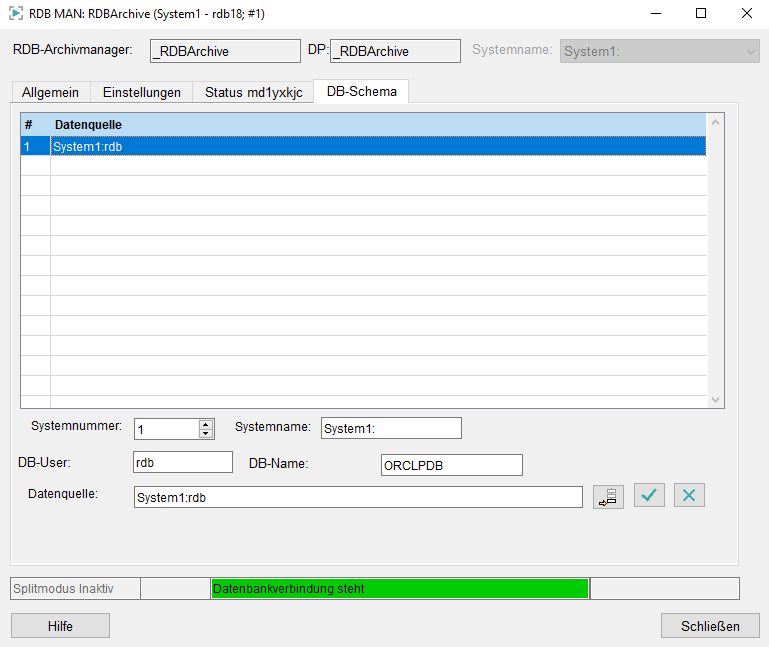Viewport: 769px width, 647px height.
Task: Click into the DB-User input field
Action: 182,462
